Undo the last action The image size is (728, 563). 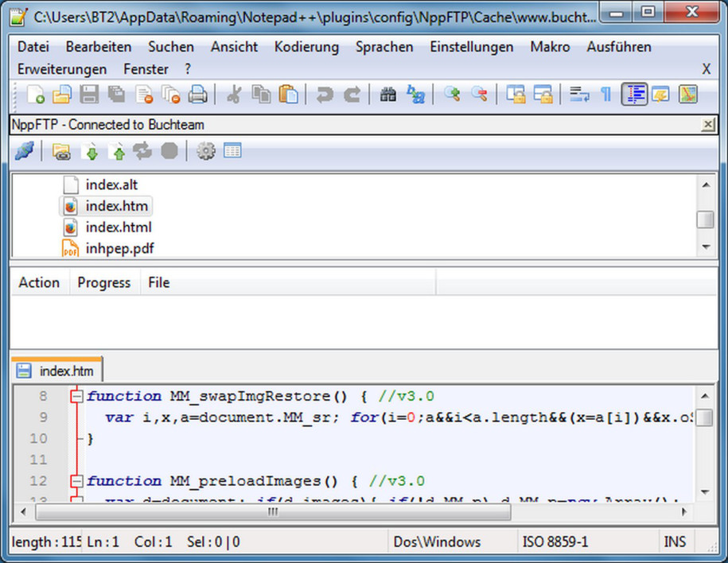click(325, 94)
